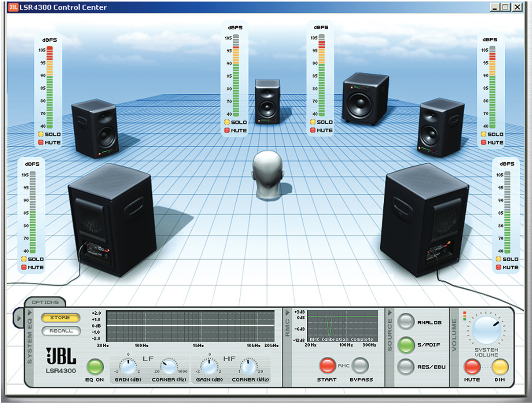Select the subwoofer image
This screenshot has width=532, height=403.
(365, 99)
